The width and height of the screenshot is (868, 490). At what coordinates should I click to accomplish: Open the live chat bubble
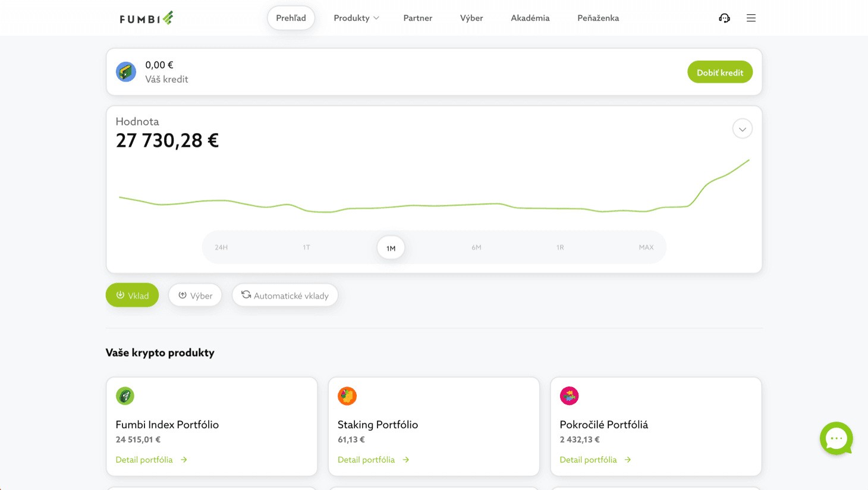click(836, 438)
